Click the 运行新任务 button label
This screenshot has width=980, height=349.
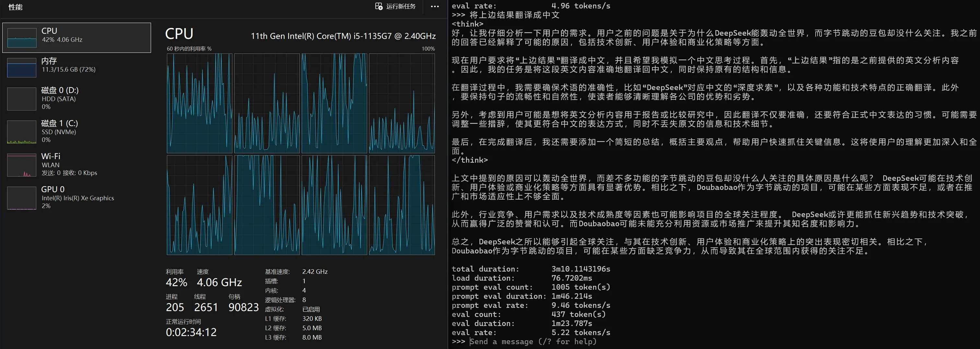[401, 6]
